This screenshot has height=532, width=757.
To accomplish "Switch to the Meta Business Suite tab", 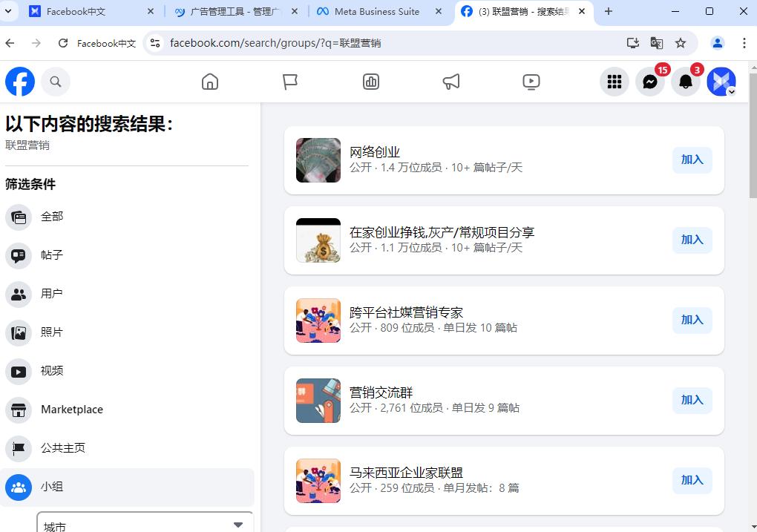I will tap(380, 12).
